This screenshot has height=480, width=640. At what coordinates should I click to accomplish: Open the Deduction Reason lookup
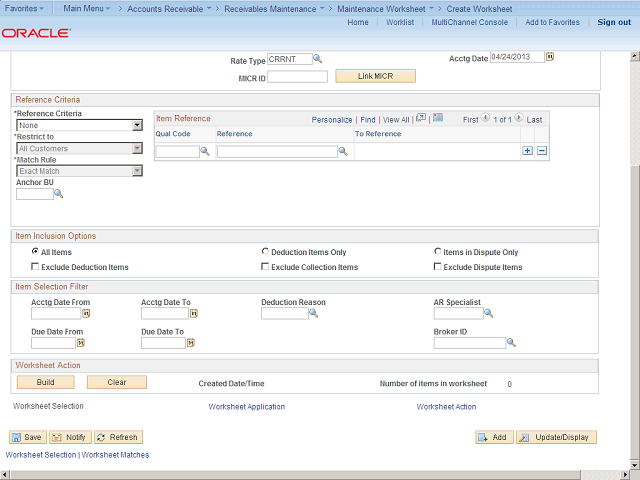click(314, 314)
